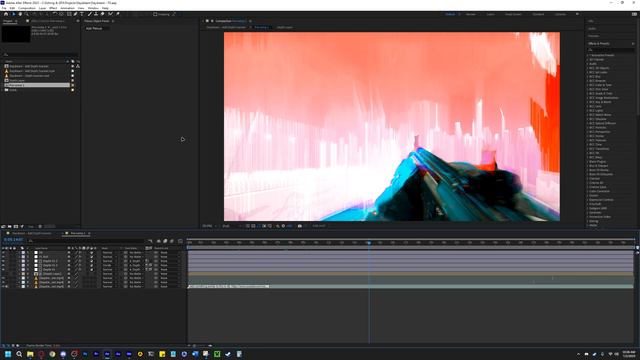The width and height of the screenshot is (640, 360).
Task: Toggle shy switch of the Depth Layer layer
Action: [69, 274]
